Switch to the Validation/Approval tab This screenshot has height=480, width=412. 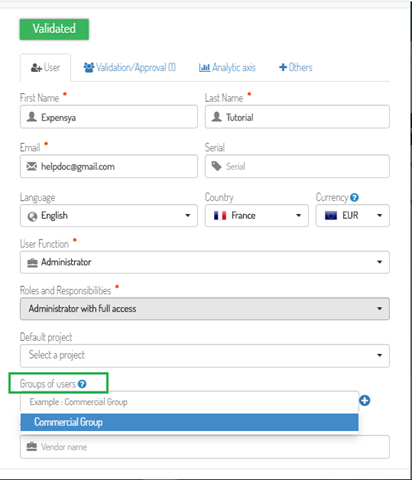point(130,68)
